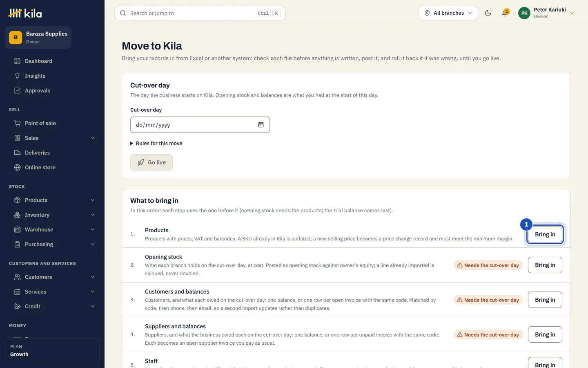
Task: Click the Suppliers and balances warning badge
Action: click(x=488, y=335)
